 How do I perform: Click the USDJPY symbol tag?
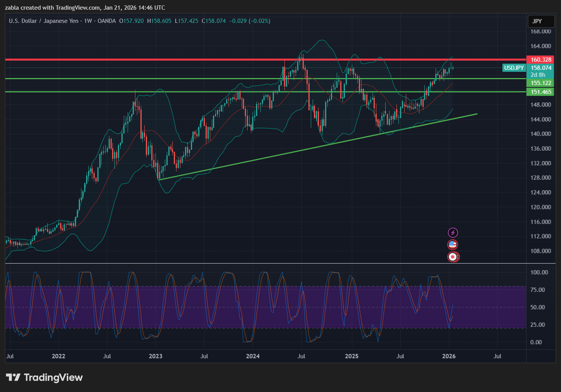point(514,68)
